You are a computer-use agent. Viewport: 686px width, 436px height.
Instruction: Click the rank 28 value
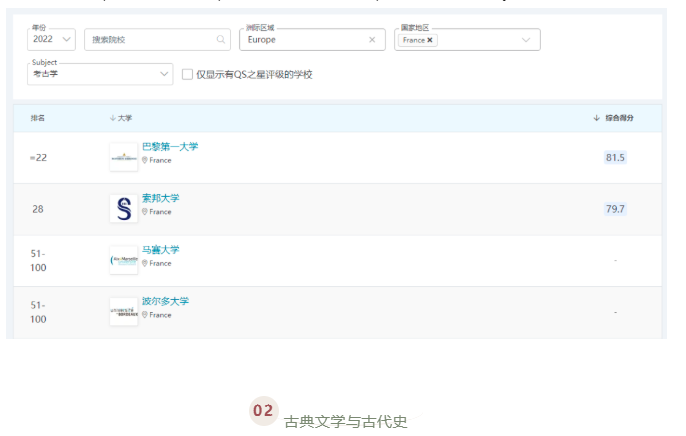[x=38, y=209]
